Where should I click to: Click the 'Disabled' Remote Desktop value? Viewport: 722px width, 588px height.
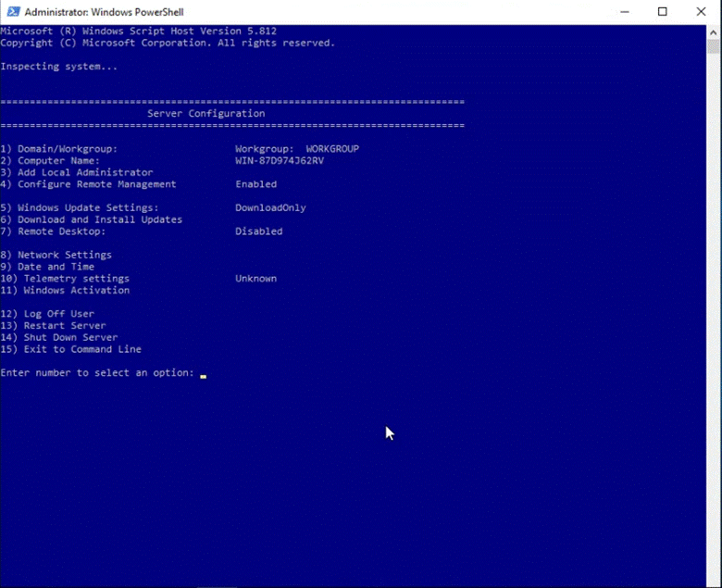coord(259,231)
